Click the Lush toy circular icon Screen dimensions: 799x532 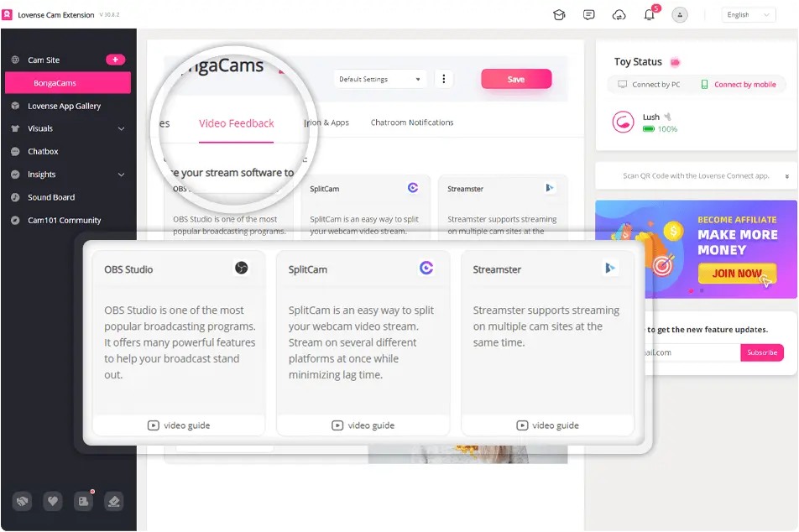click(624, 122)
